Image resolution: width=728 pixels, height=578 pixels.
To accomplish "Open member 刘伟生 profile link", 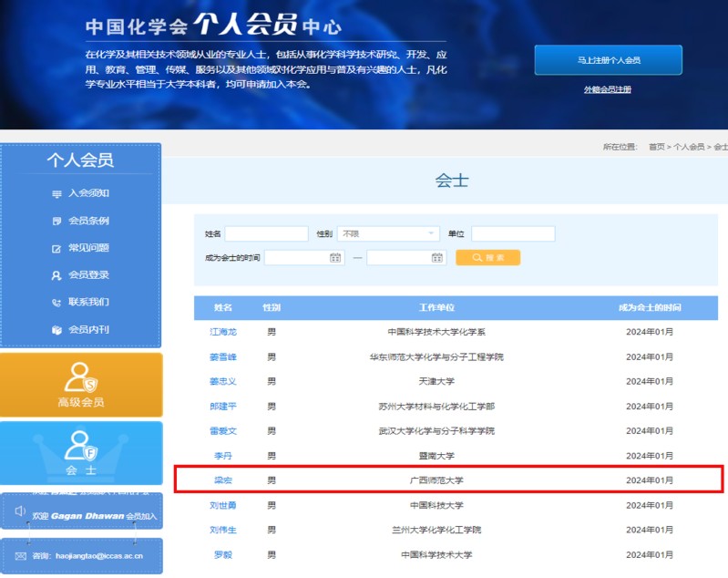I will 223,531.
